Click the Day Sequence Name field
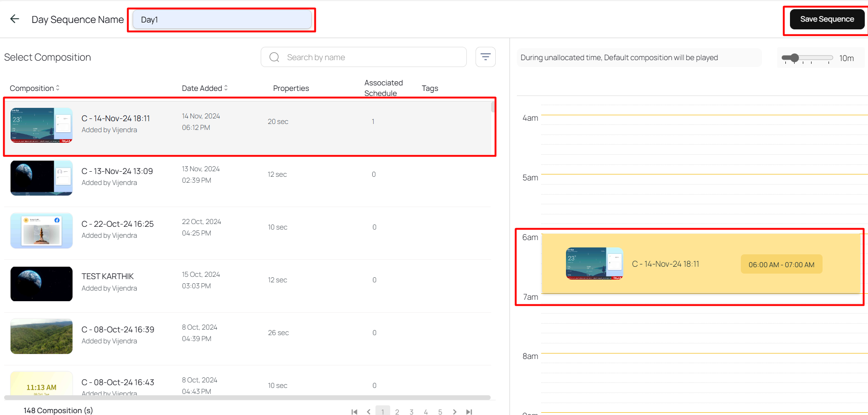Image resolution: width=868 pixels, height=415 pixels. tap(222, 20)
